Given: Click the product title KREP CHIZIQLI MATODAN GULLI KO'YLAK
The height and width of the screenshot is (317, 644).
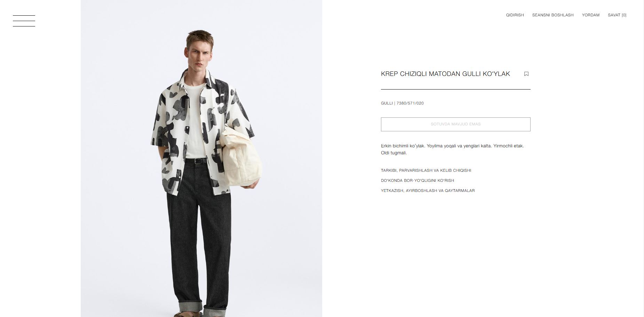Looking at the screenshot, I should (x=445, y=74).
